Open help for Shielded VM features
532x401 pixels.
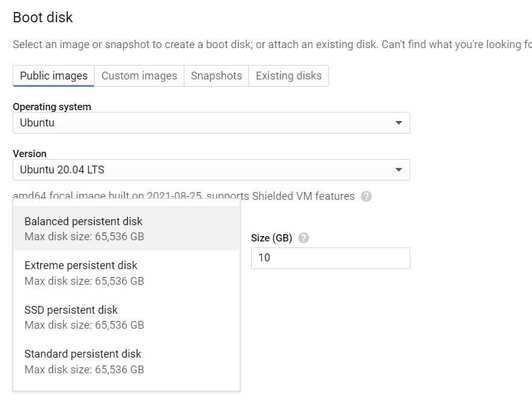pos(366,196)
